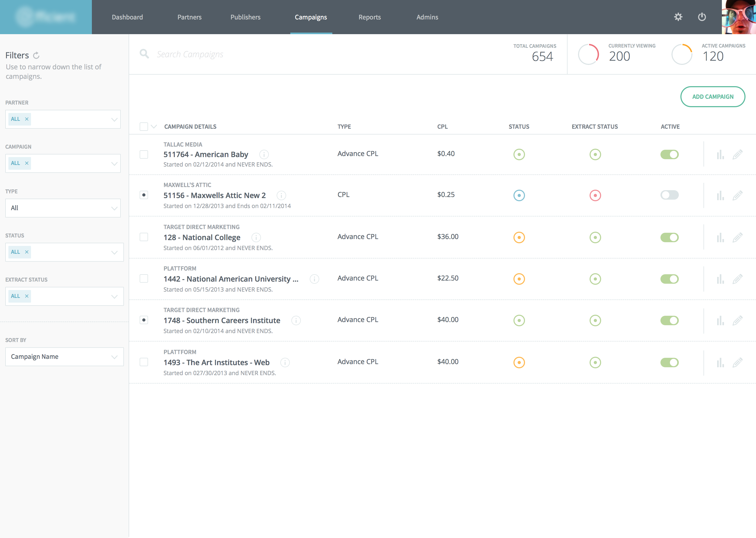The width and height of the screenshot is (756, 538).
Task: Open settings gear icon
Action: 678,17
